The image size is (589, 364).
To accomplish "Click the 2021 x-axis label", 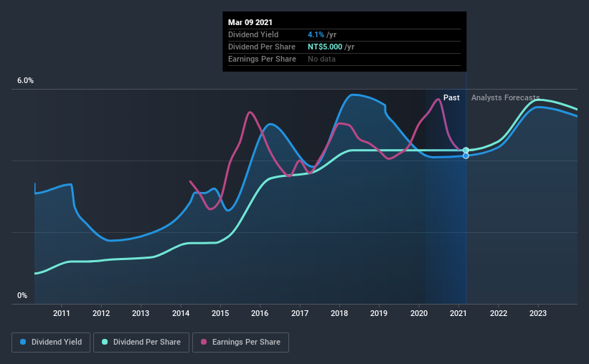I will tap(458, 313).
